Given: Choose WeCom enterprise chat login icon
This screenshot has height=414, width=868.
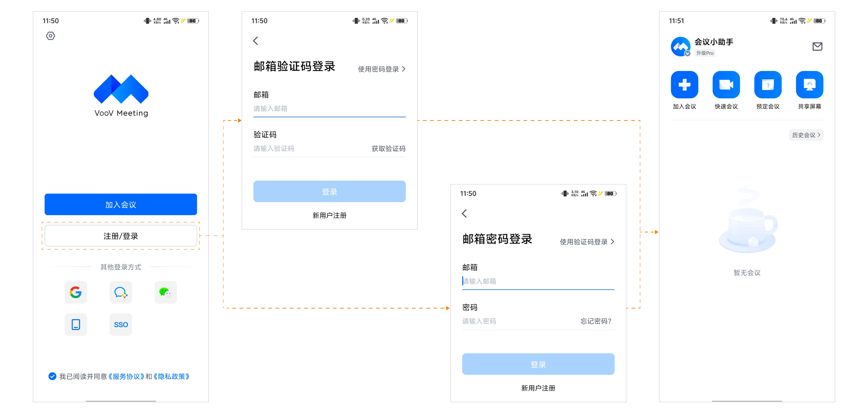Looking at the screenshot, I should [x=121, y=292].
